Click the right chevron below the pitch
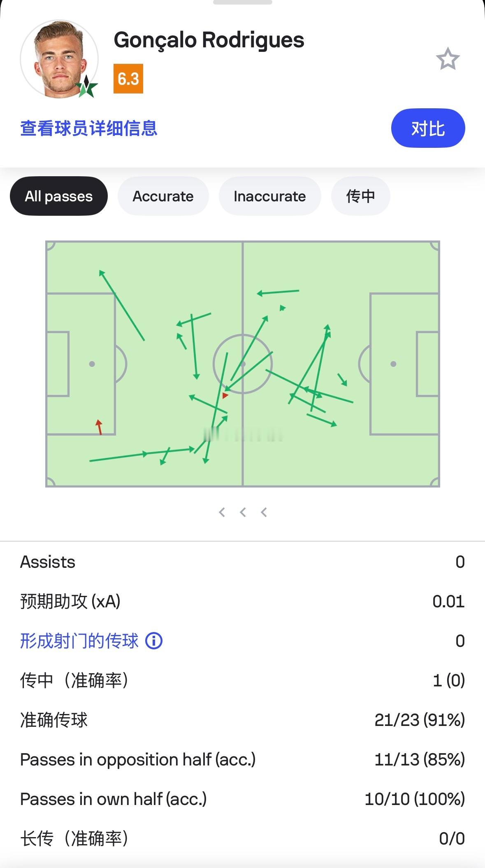485x868 pixels. tap(264, 512)
